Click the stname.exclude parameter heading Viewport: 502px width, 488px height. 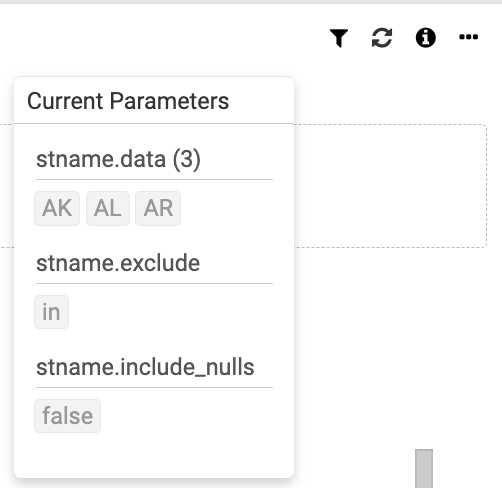[118, 263]
